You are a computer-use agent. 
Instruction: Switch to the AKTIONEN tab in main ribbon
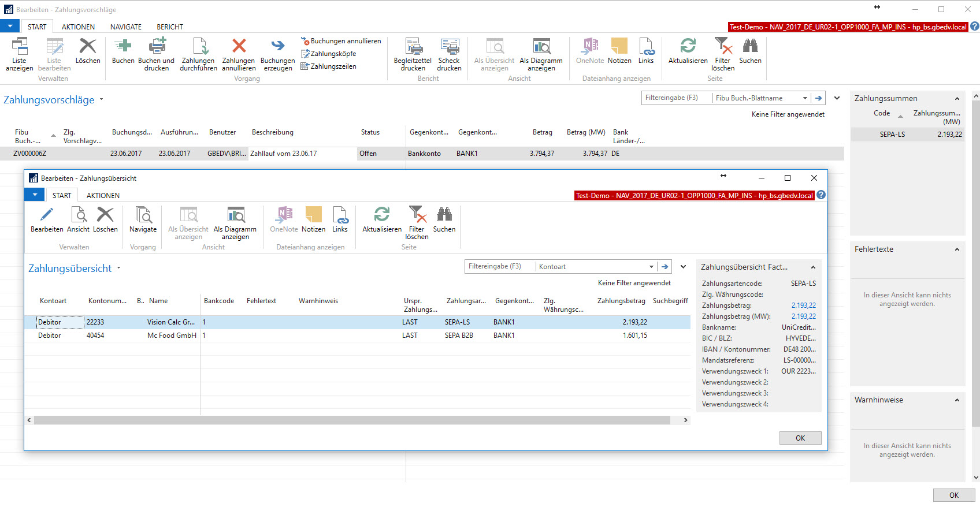(x=78, y=27)
